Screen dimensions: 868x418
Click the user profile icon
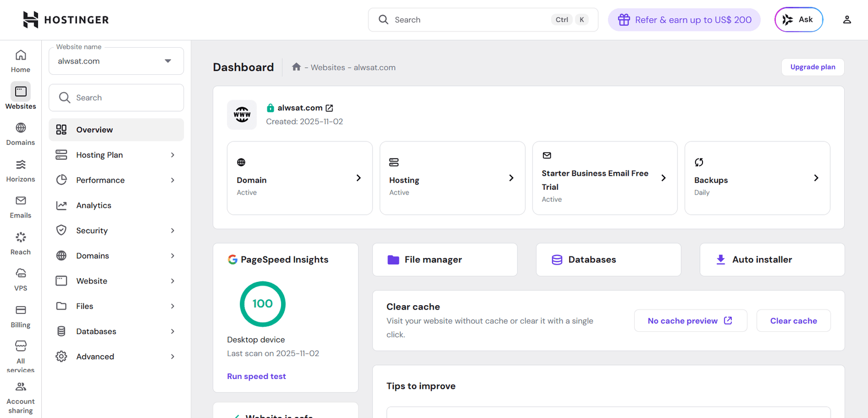(x=847, y=20)
